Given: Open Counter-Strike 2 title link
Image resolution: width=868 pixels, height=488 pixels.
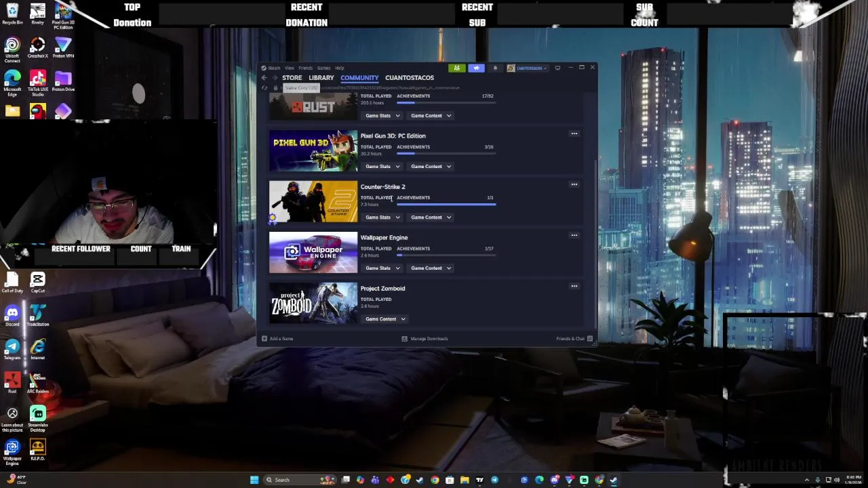Looking at the screenshot, I should [382, 186].
